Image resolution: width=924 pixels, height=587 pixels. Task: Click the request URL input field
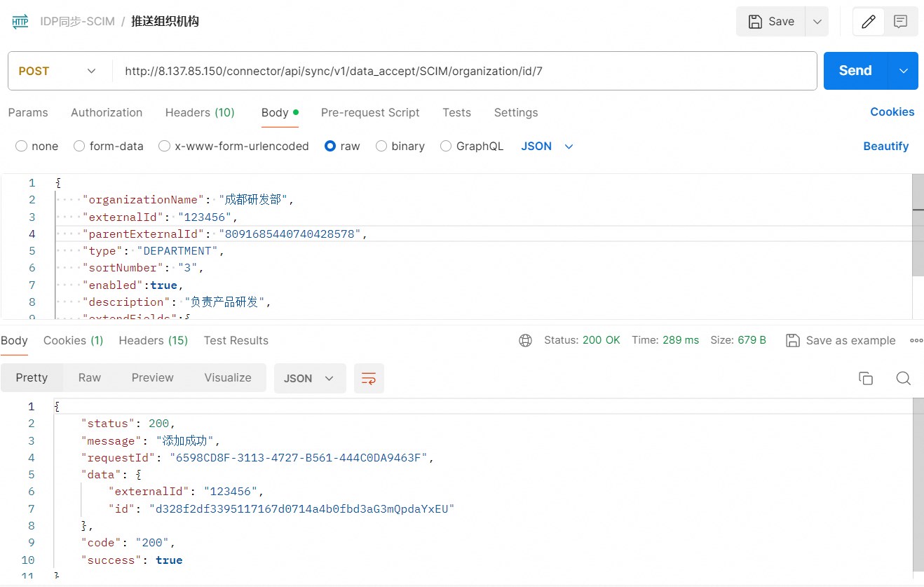point(465,71)
